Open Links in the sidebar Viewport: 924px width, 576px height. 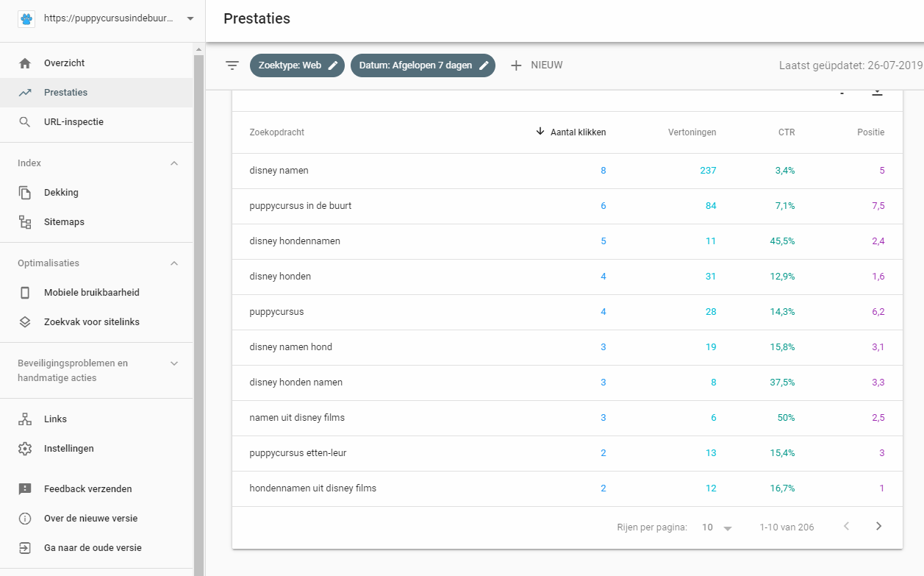point(96,419)
